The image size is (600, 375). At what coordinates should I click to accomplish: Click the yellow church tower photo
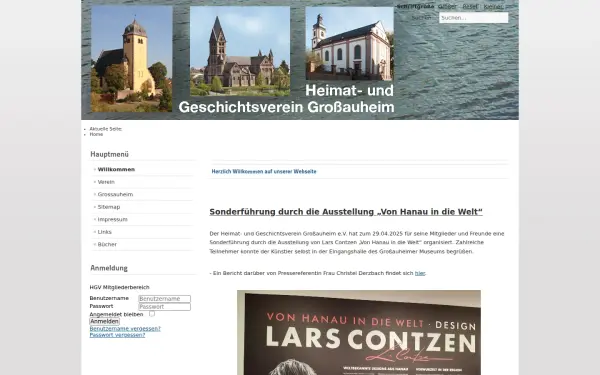[132, 59]
